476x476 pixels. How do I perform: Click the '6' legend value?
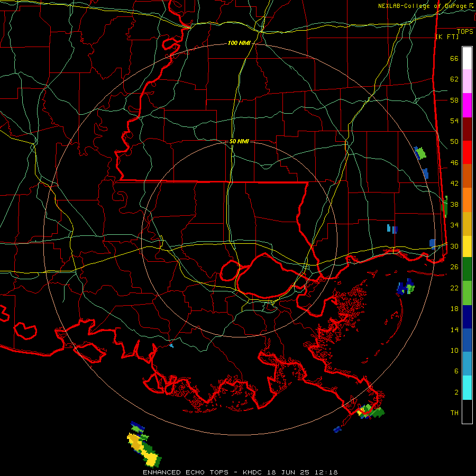click(x=456, y=371)
